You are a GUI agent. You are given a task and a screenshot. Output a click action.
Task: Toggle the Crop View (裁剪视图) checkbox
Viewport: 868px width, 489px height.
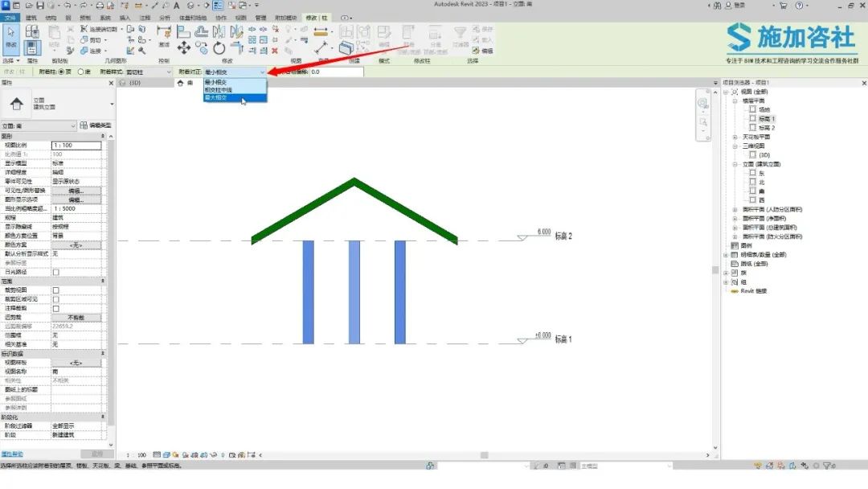coord(56,290)
